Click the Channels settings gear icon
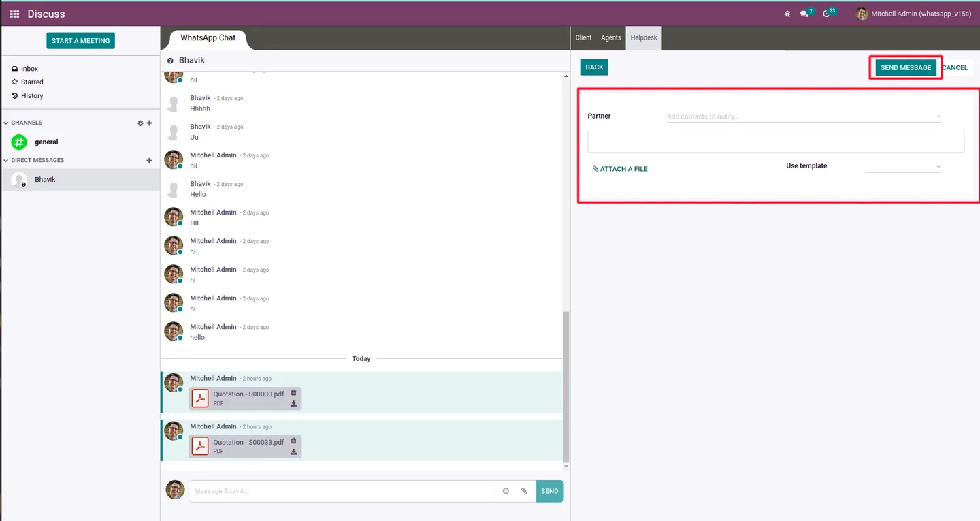The height and width of the screenshot is (521, 980). tap(140, 123)
